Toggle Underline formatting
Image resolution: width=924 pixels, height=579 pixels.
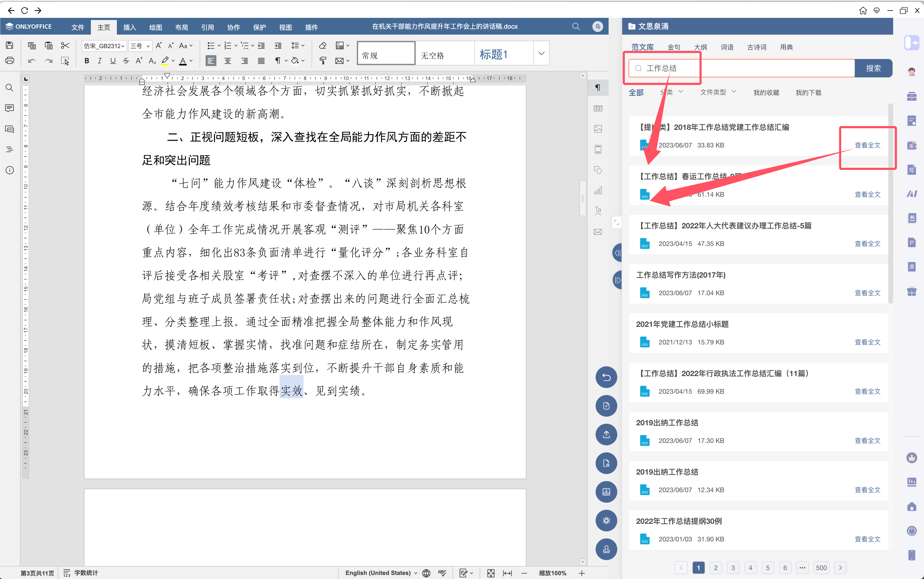(113, 61)
